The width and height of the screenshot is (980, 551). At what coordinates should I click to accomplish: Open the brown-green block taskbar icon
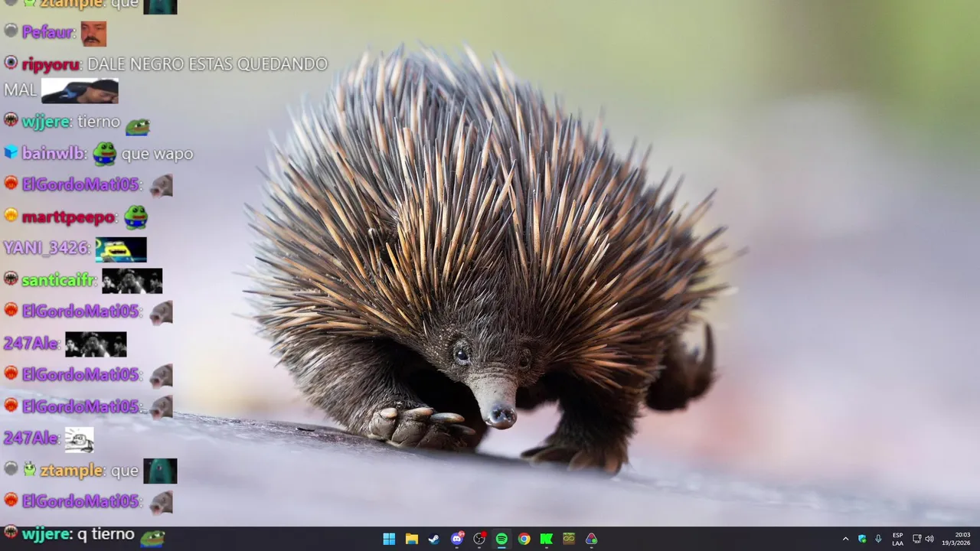click(569, 539)
